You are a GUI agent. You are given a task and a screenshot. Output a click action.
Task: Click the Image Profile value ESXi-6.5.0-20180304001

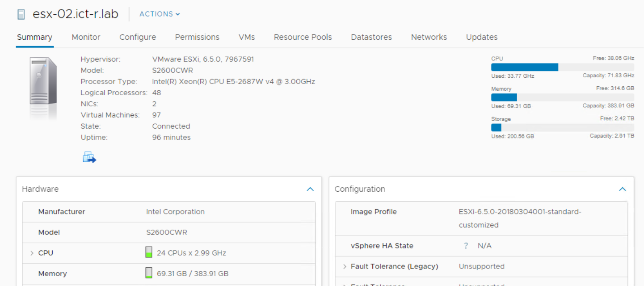520,218
